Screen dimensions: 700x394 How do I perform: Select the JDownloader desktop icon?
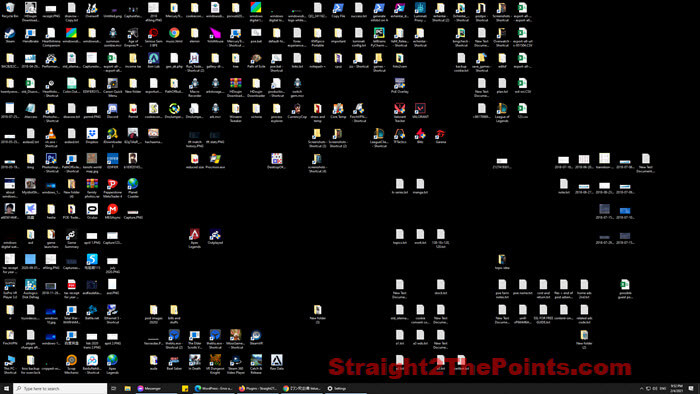(112, 138)
